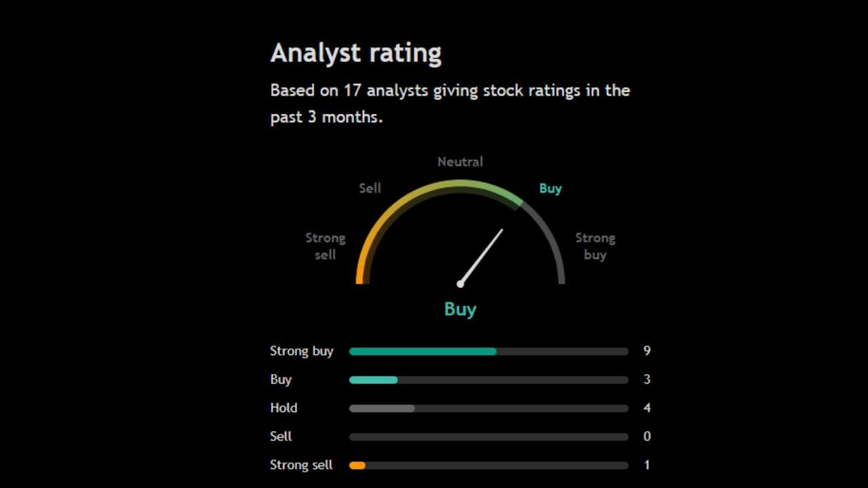The width and height of the screenshot is (868, 488).
Task: Click the "Analyst rating" heading
Action: (355, 53)
